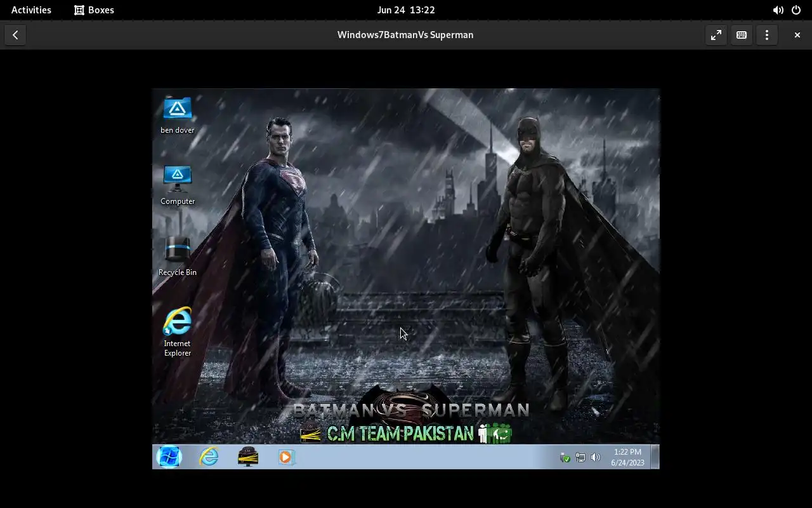812x508 pixels.
Task: Click the GNOME volume indicator
Action: [x=778, y=10]
